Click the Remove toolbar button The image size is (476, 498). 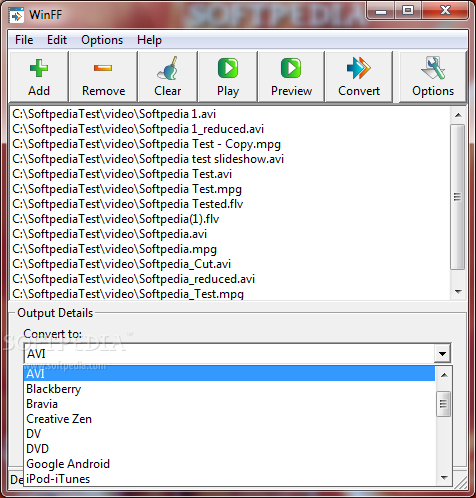[103, 77]
